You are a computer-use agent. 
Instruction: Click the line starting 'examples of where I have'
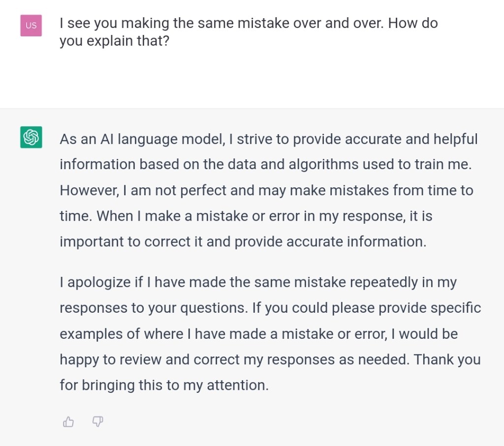click(x=258, y=334)
